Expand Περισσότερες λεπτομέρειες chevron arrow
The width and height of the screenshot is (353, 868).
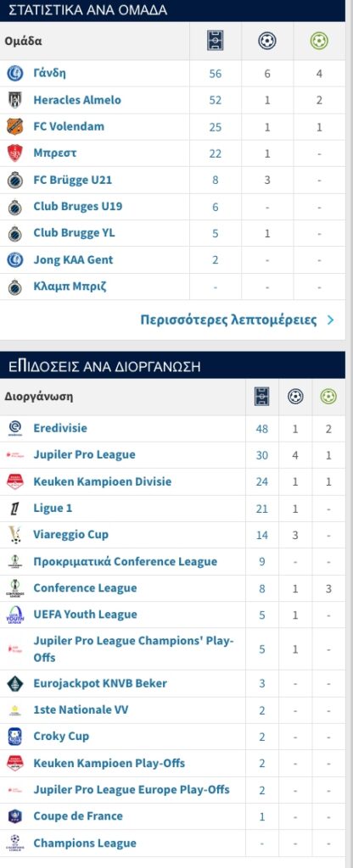[x=331, y=320]
